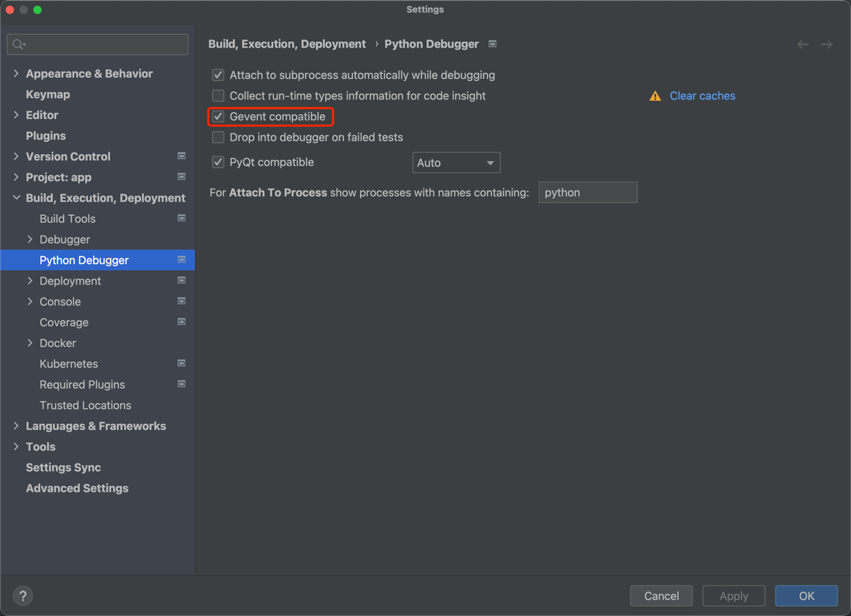Click the project-level icon beside Coverage
The width and height of the screenshot is (851, 616).
click(x=181, y=322)
